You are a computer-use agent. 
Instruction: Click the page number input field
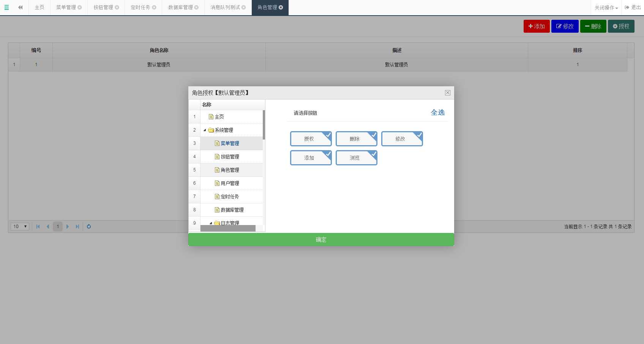point(58,227)
